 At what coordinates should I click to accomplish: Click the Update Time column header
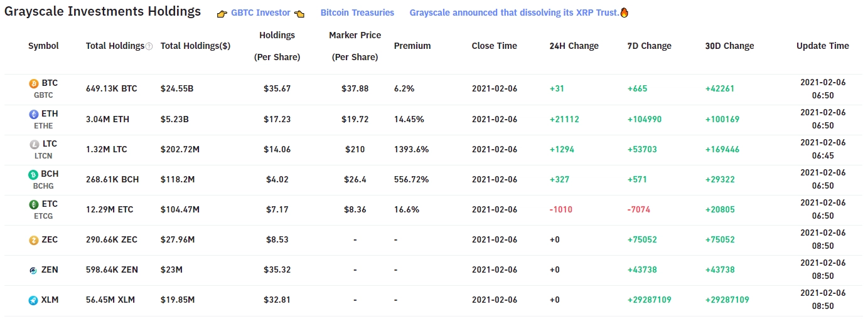pyautogui.click(x=823, y=46)
